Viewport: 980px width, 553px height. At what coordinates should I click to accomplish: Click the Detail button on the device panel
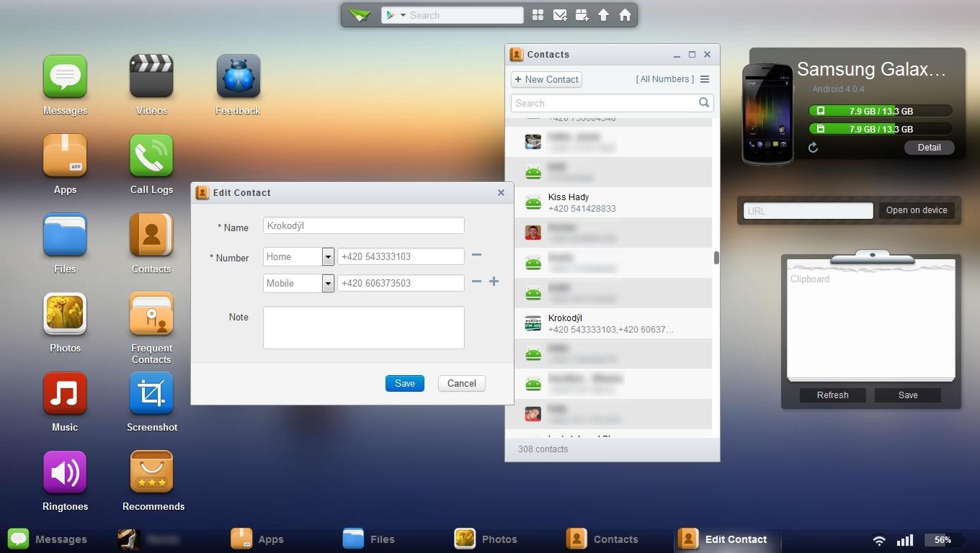tap(929, 148)
